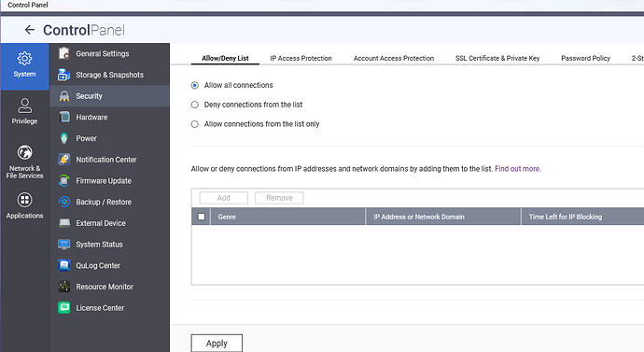Click the License Center icon

(64, 307)
